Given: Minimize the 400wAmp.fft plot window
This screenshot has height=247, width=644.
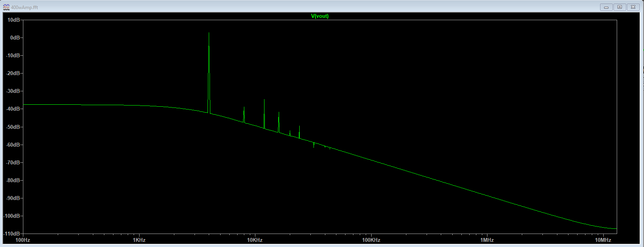Looking at the screenshot, I should [606, 7].
